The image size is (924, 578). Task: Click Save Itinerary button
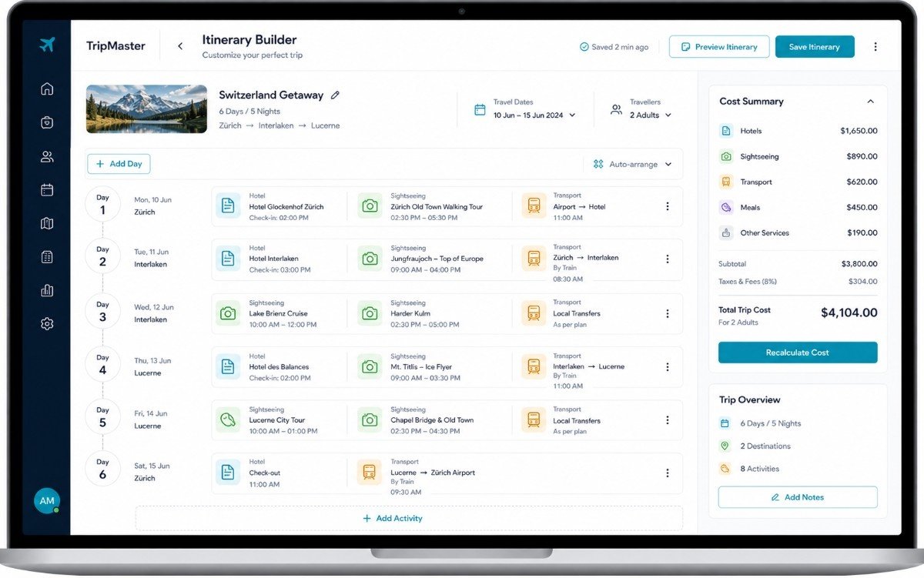[x=815, y=47]
